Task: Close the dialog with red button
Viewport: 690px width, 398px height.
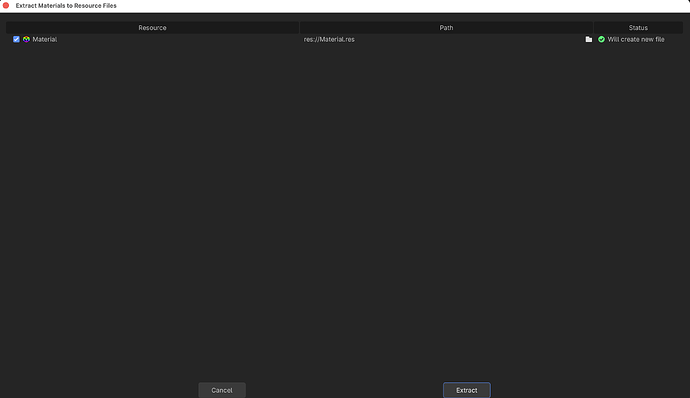Action: click(x=6, y=6)
